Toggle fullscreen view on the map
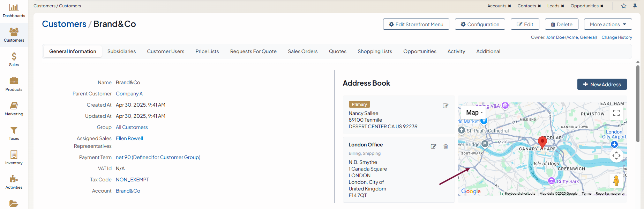Viewport: 644px width, 209px height. coord(616,113)
